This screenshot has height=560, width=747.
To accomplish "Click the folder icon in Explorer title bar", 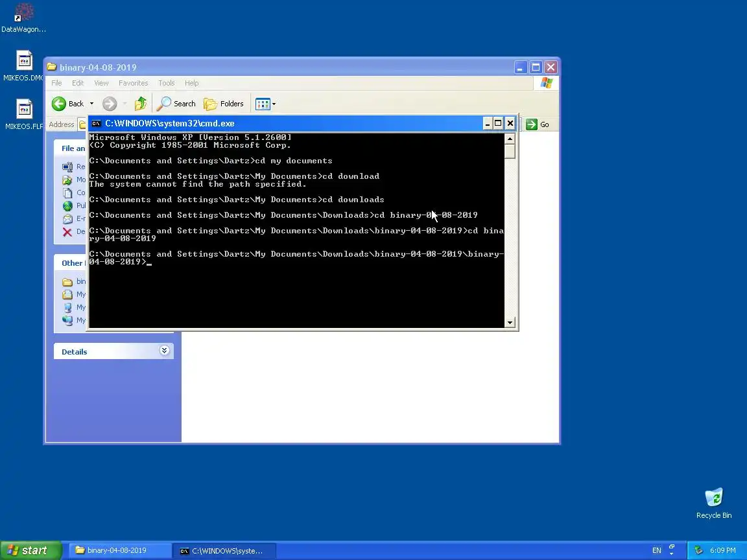I will pyautogui.click(x=52, y=67).
